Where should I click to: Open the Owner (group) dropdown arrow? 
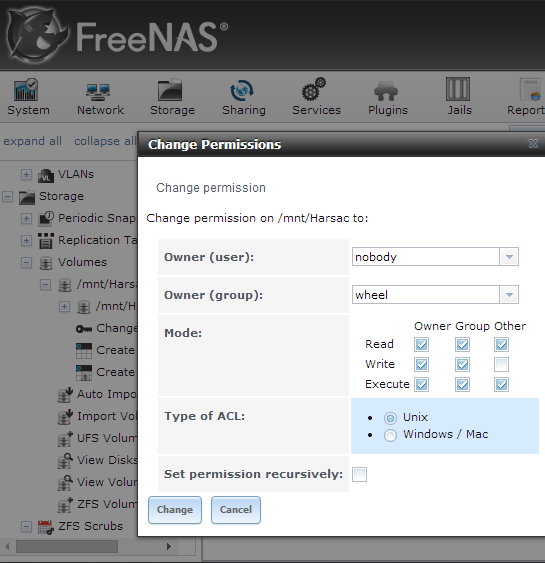coord(509,295)
